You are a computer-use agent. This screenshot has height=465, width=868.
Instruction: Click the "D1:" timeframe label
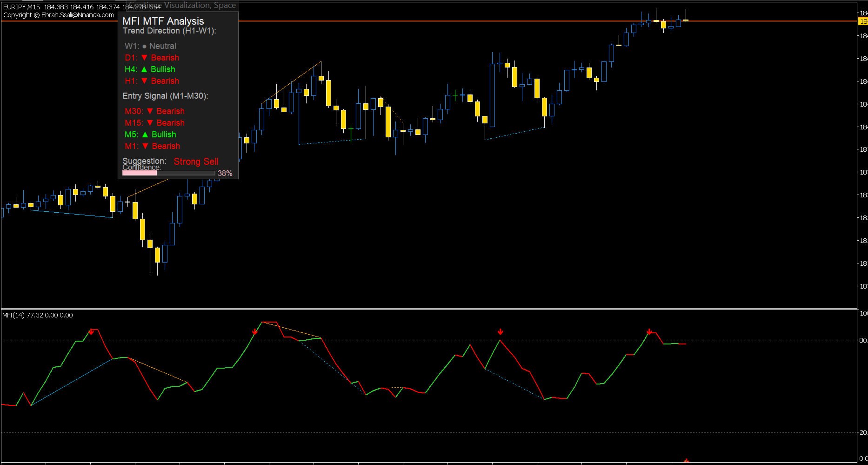coord(131,58)
